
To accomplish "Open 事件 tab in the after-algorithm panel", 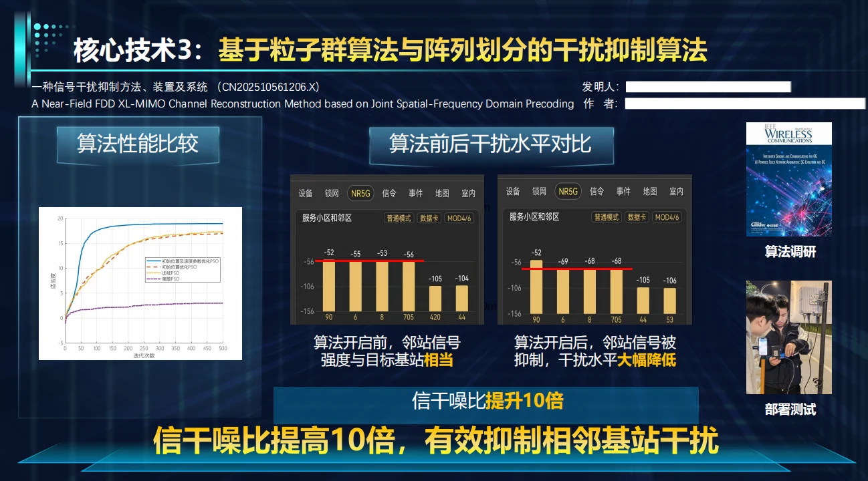I will point(624,191).
